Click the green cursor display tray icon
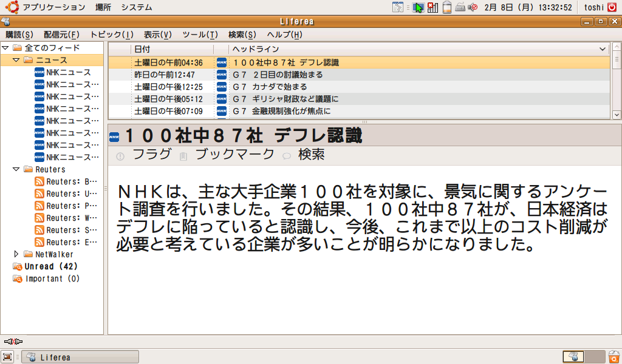 tap(419, 7)
